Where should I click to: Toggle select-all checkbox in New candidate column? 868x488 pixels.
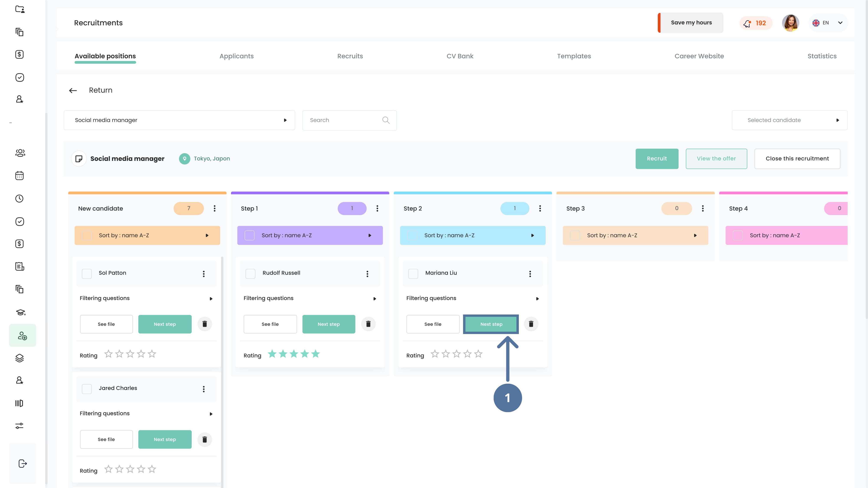point(87,235)
